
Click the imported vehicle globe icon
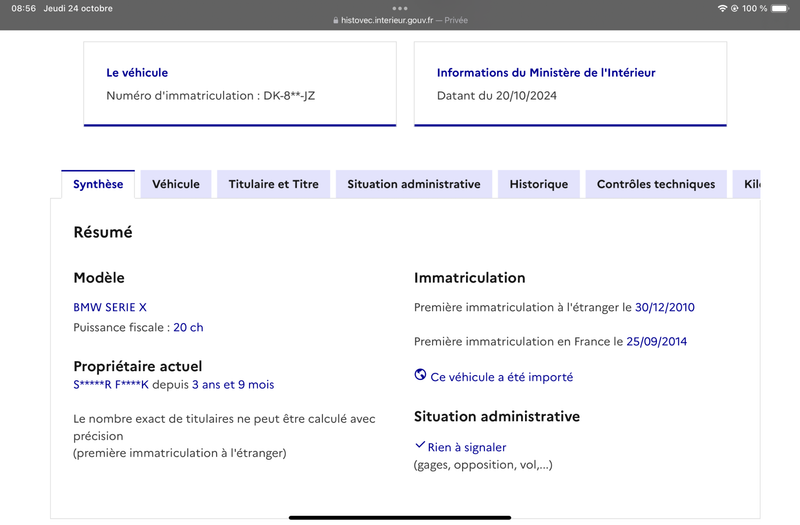pyautogui.click(x=420, y=375)
